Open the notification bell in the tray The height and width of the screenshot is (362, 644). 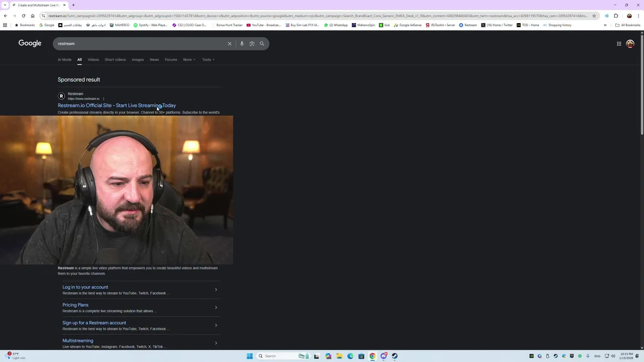637,356
